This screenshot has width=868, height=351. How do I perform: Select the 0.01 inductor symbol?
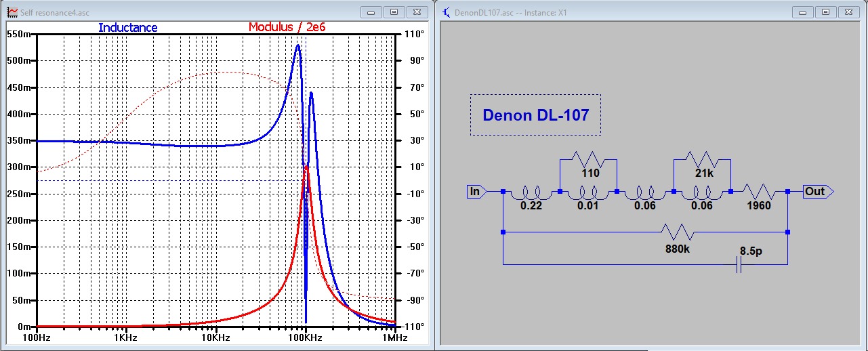click(588, 194)
